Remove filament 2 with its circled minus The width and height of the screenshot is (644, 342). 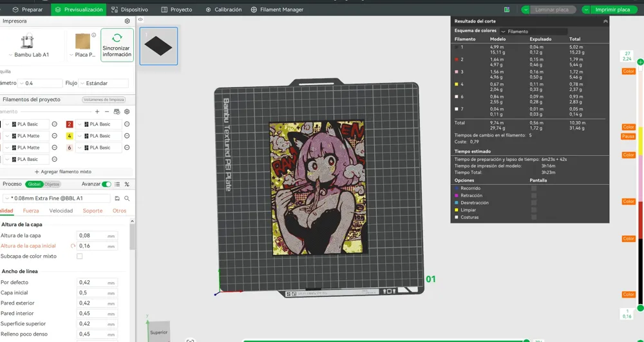click(x=127, y=124)
